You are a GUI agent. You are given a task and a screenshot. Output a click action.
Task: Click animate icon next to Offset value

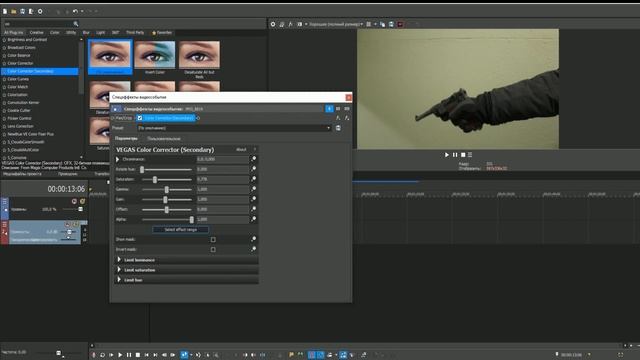(x=253, y=209)
